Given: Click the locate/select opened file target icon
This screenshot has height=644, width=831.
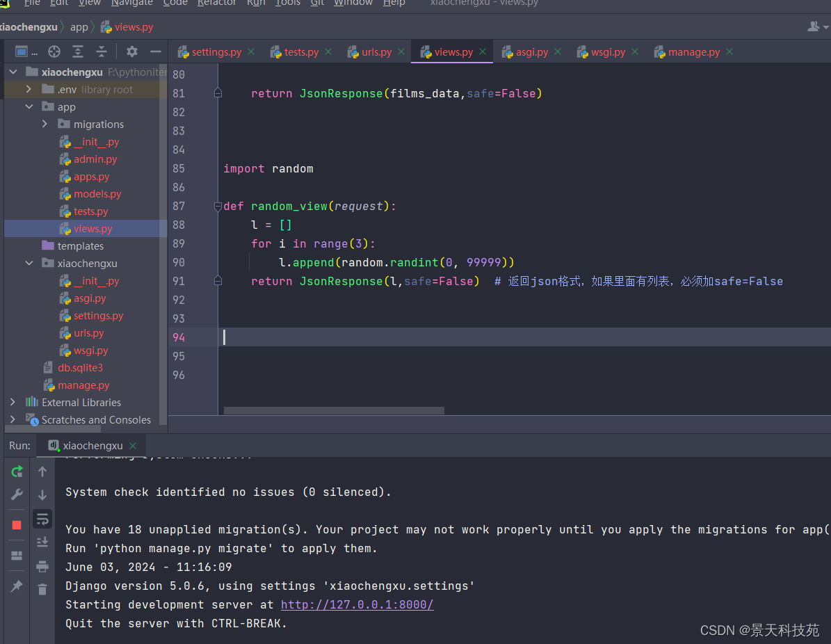Looking at the screenshot, I should [54, 51].
